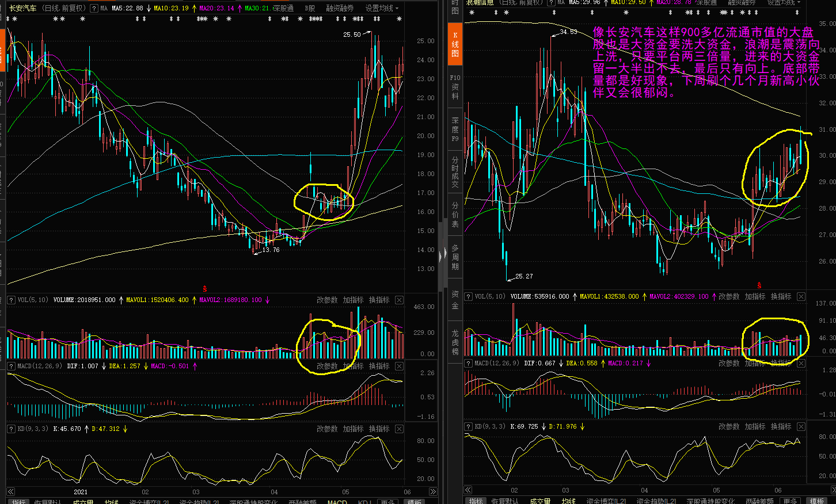Select 成交量 indicator in left bottom bar
This screenshot has width=836, height=504.
point(83,502)
